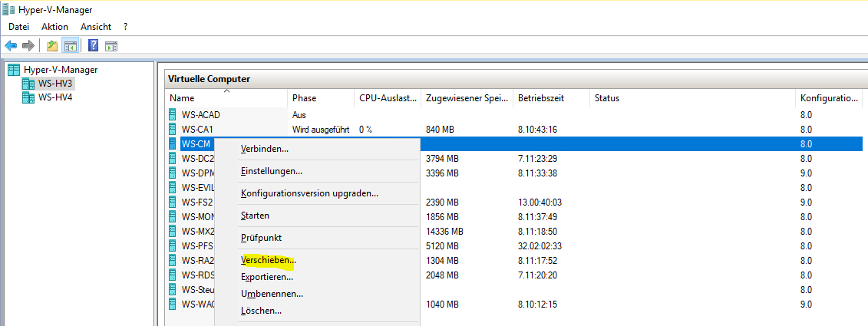The image size is (868, 326).
Task: Click the Virtuelle Computer panel heading
Action: coord(209,79)
